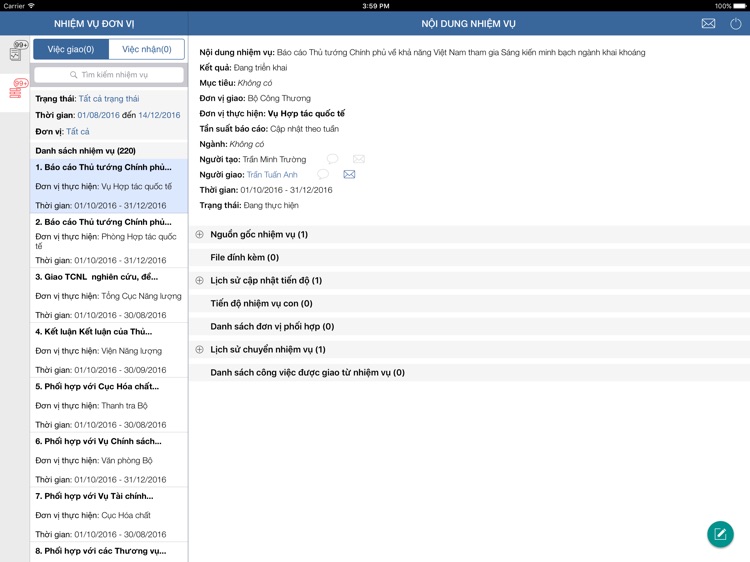Click Đơn vị thực hiện: Tổng Cục Năng lượng
Viewport: 750px width, 562px height.
click(108, 296)
